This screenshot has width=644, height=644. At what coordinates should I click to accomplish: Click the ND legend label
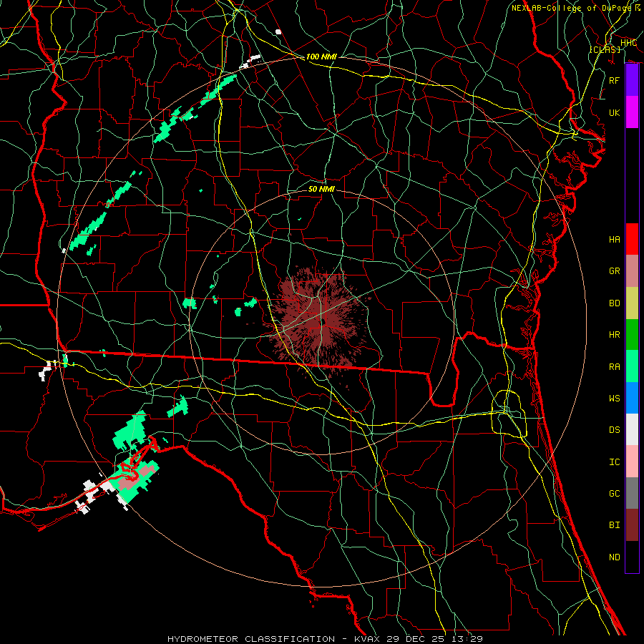[x=615, y=557]
